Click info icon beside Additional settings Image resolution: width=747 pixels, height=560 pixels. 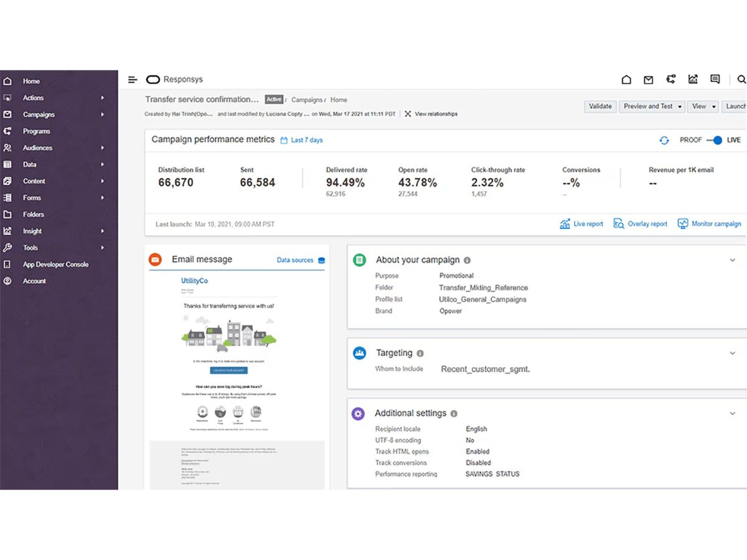point(454,414)
